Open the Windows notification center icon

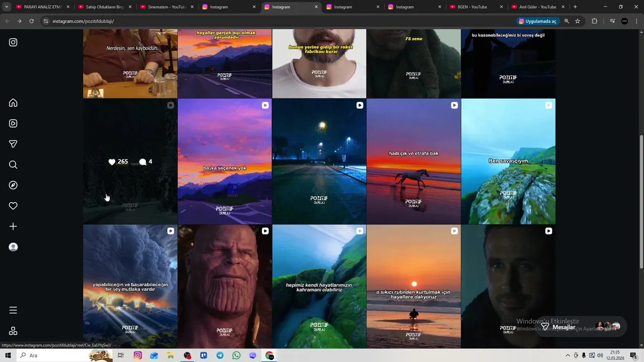[x=633, y=355]
